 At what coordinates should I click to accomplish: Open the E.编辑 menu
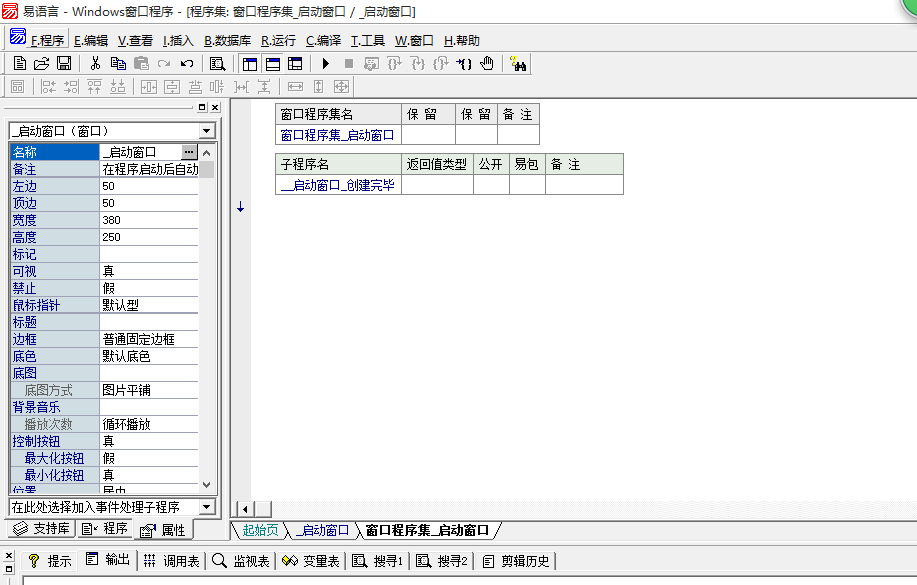[x=91, y=40]
